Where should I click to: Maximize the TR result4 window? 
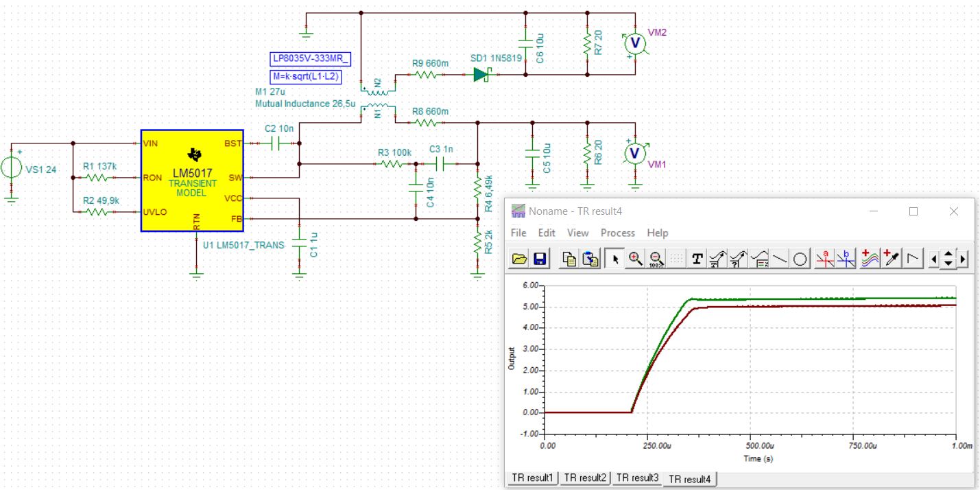913,211
